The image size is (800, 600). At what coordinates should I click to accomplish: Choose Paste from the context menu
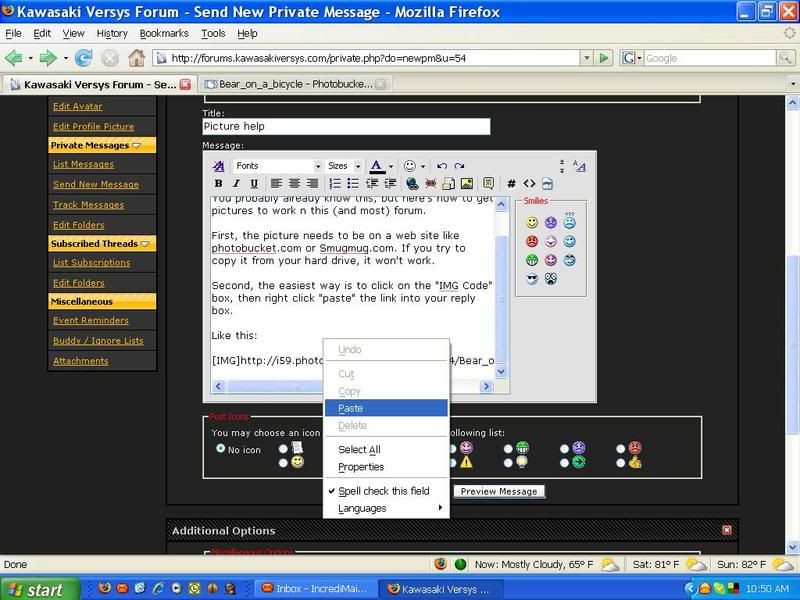pyautogui.click(x=351, y=408)
